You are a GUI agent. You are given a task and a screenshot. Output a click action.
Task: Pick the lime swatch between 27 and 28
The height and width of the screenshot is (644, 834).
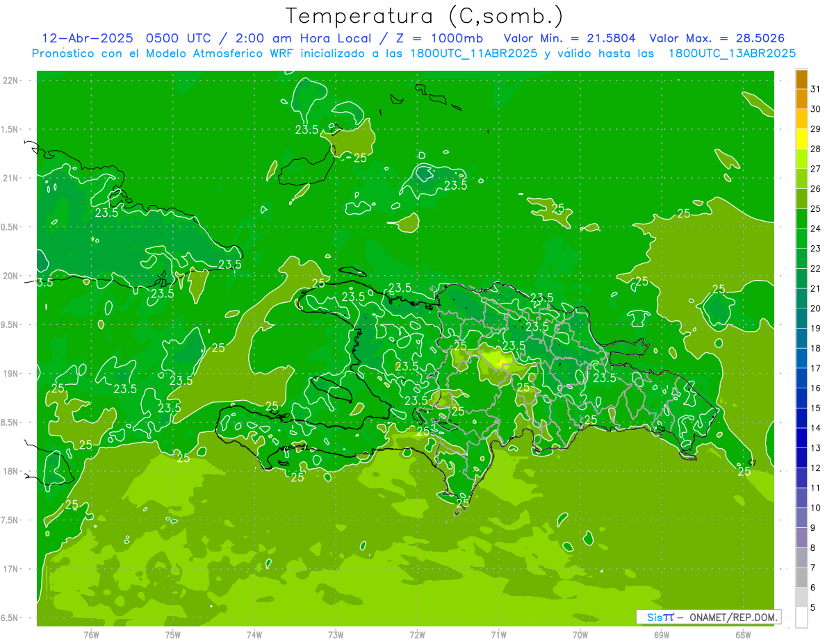coord(801,159)
